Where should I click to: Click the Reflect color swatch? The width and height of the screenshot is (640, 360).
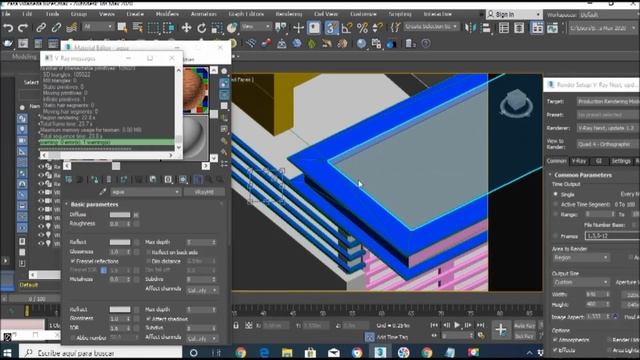pyautogui.click(x=120, y=242)
